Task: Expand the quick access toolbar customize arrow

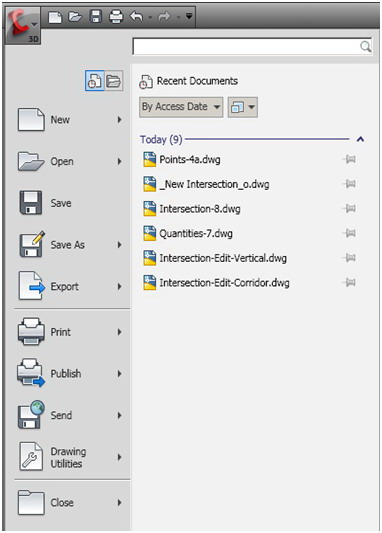Action: click(x=189, y=16)
